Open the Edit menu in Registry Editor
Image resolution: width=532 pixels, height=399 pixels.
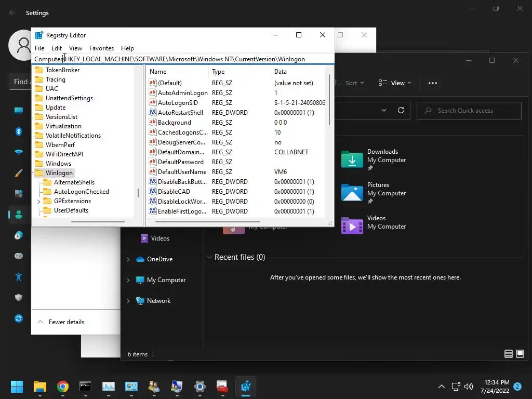[56, 48]
